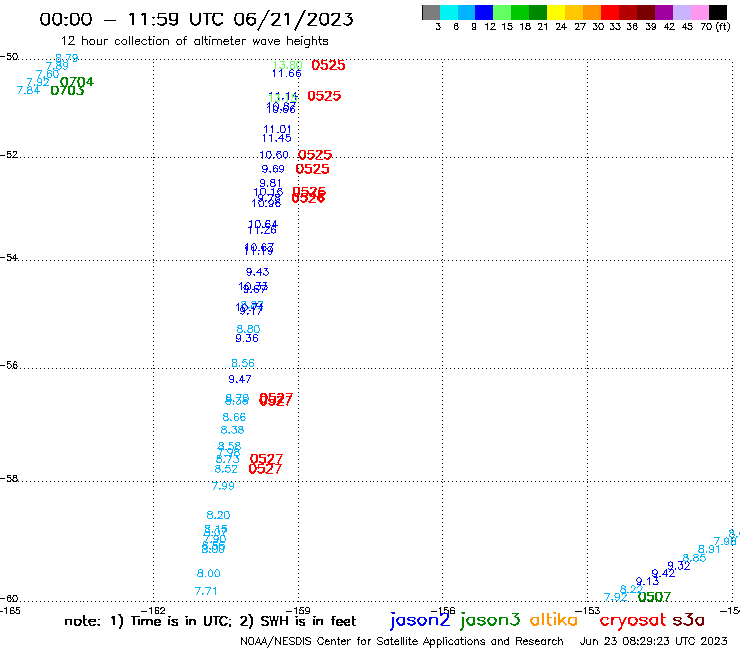Click the red 0525 label beside 9.69

pos(312,169)
